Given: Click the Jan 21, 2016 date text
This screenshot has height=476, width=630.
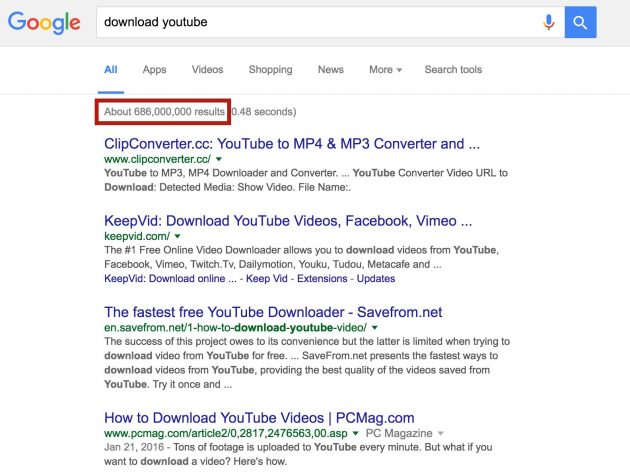Looking at the screenshot, I should pos(134,447).
